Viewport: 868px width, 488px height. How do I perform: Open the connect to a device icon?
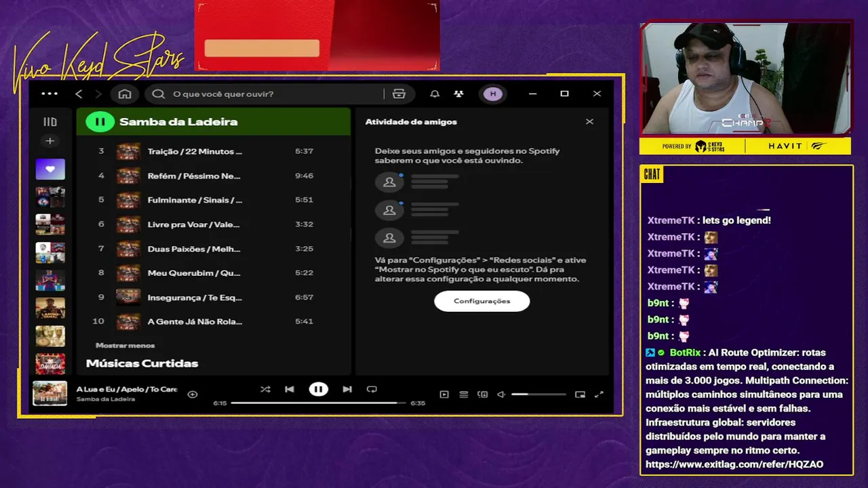coord(483,394)
